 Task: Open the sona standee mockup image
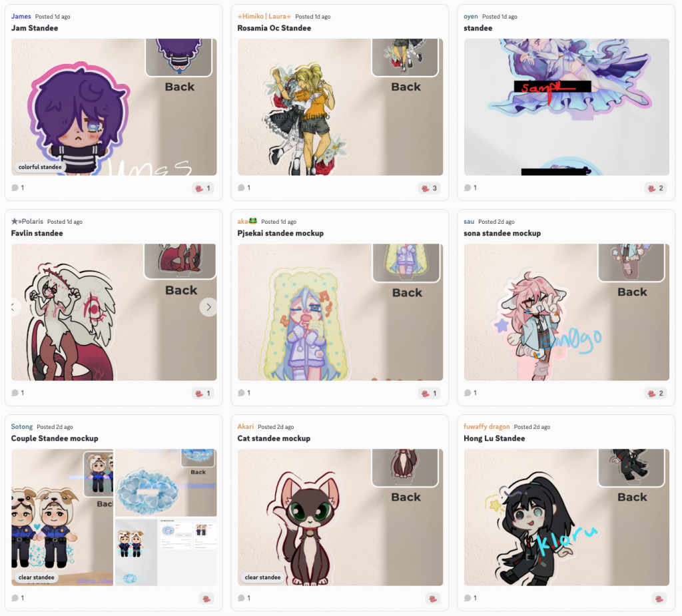click(x=566, y=312)
